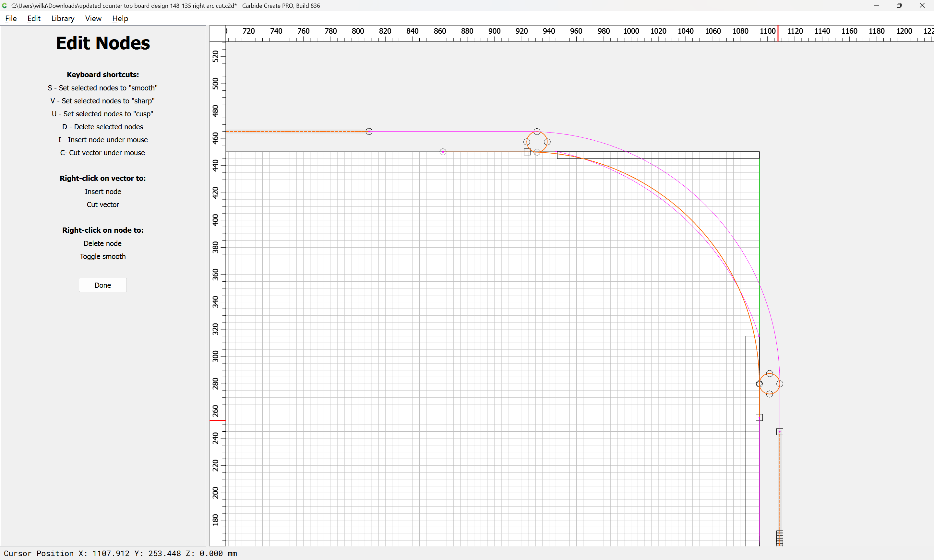Select the top node of the upper small circle
The width and height of the screenshot is (934, 560).
tap(537, 131)
